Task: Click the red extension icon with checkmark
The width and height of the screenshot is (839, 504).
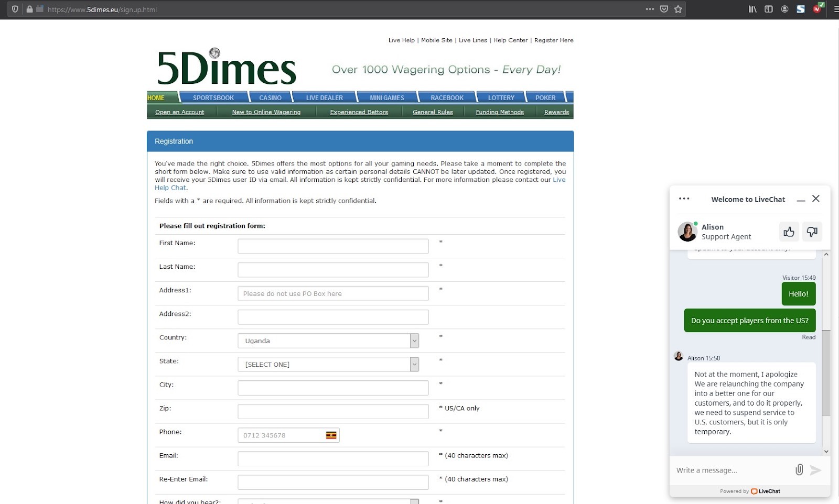Action: (x=818, y=8)
